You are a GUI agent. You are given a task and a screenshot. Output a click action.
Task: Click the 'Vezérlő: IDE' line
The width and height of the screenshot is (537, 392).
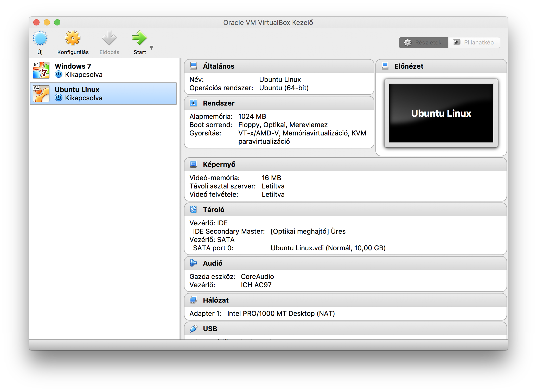coord(208,223)
